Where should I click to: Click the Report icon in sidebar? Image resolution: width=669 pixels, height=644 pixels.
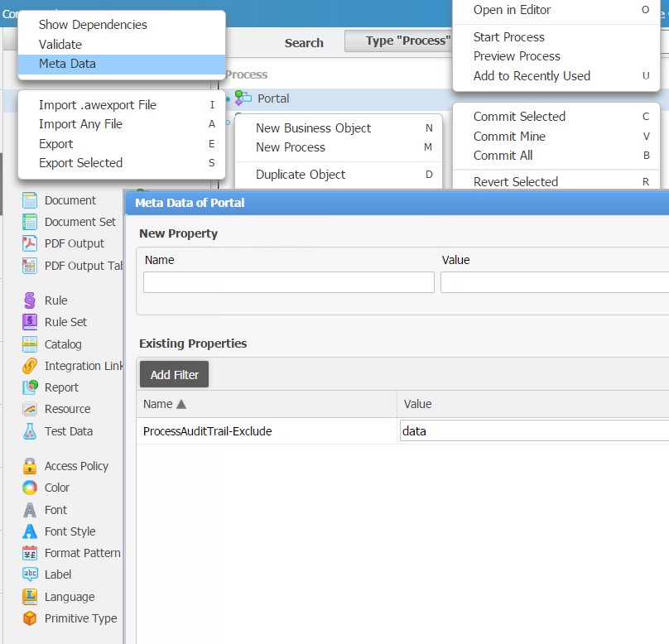pos(30,387)
